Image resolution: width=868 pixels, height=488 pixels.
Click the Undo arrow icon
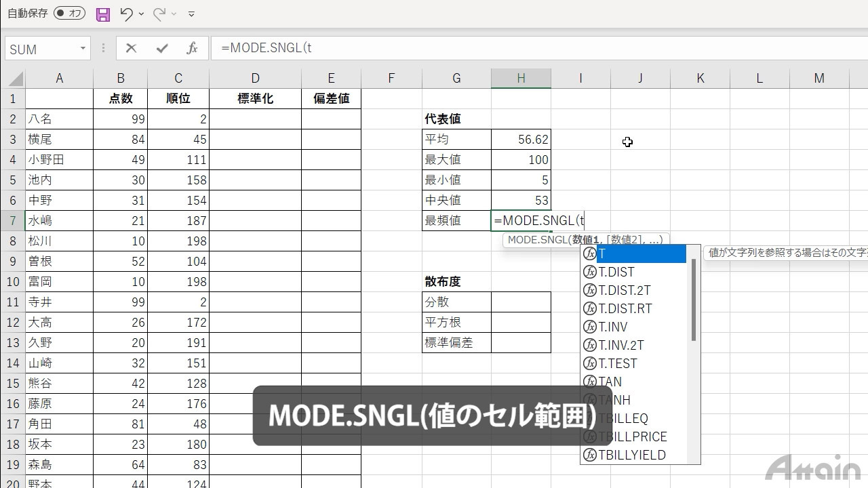(x=125, y=14)
